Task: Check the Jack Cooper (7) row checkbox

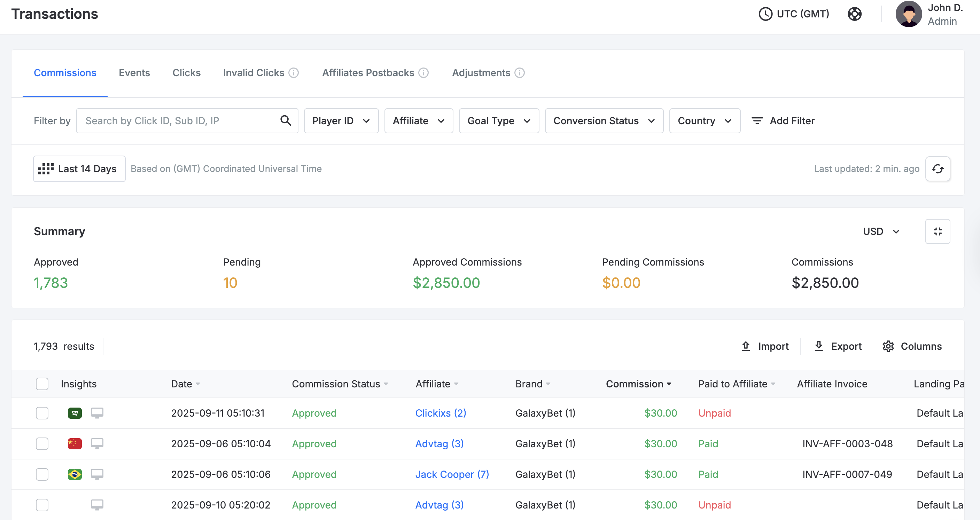Action: [x=42, y=474]
